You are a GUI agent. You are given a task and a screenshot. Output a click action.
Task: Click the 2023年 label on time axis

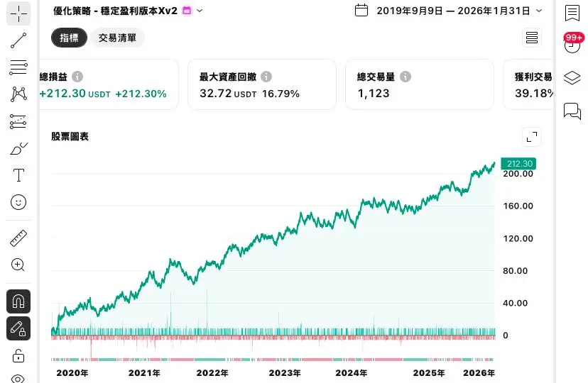285,373
